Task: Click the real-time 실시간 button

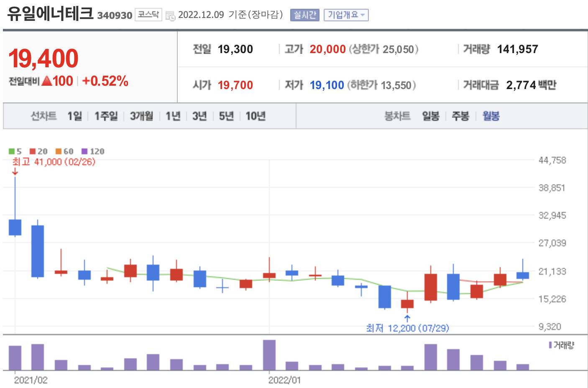Action: coord(305,15)
